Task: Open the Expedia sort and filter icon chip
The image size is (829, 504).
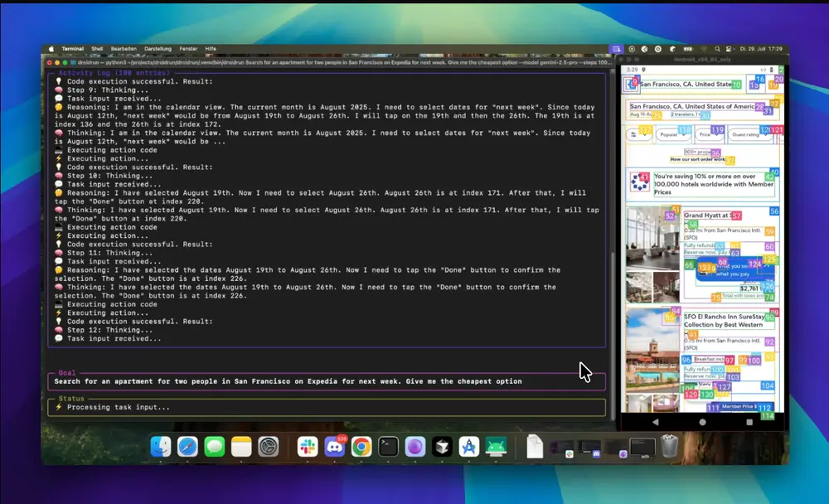Action: [x=638, y=133]
